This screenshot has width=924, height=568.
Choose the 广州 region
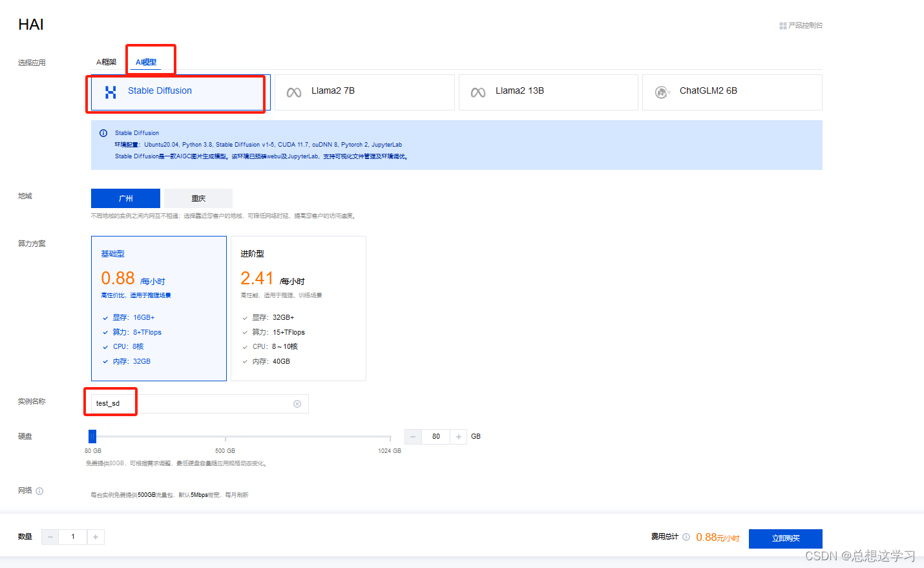[x=125, y=198]
